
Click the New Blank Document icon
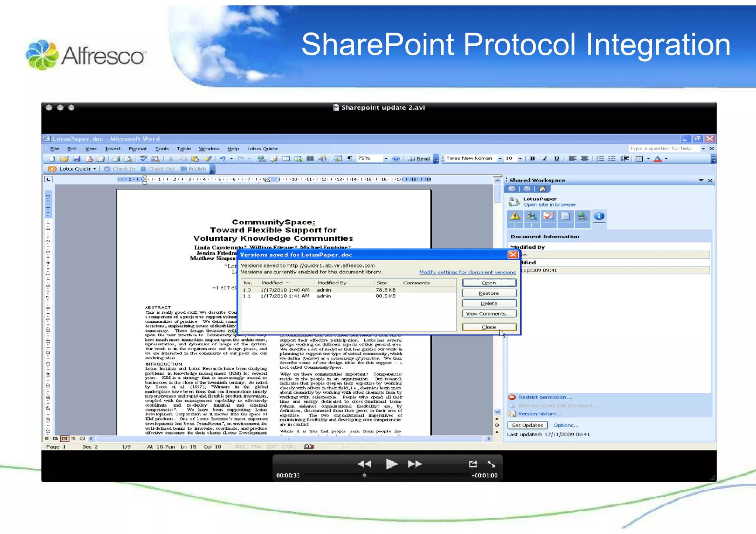coord(52,159)
